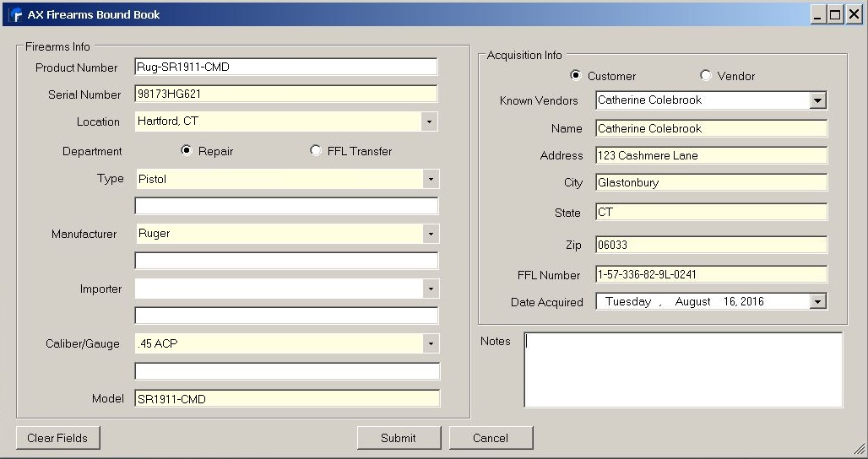Choose the Customer acquisition radio button
Image resolution: width=868 pixels, height=459 pixels.
coord(576,75)
